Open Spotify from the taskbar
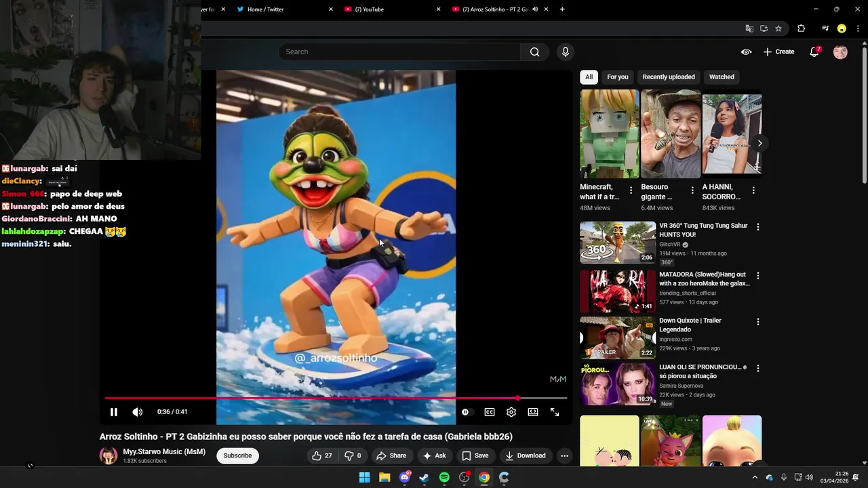The image size is (868, 488). [444, 477]
